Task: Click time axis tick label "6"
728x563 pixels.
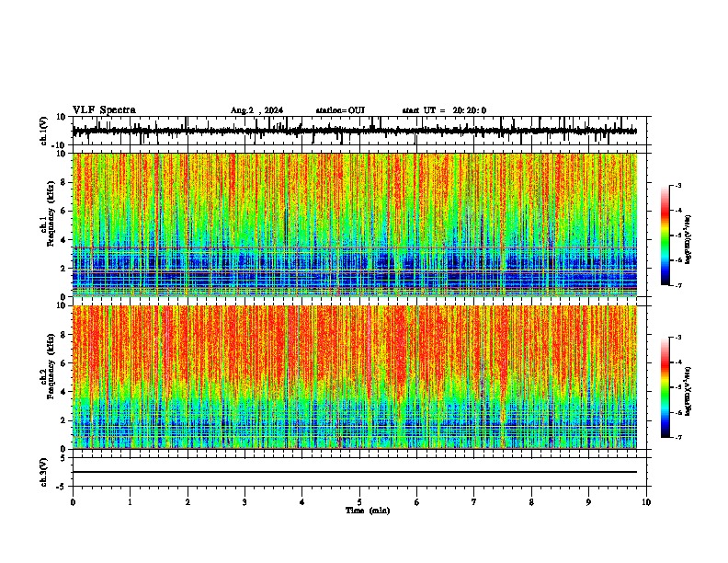Action: (417, 502)
